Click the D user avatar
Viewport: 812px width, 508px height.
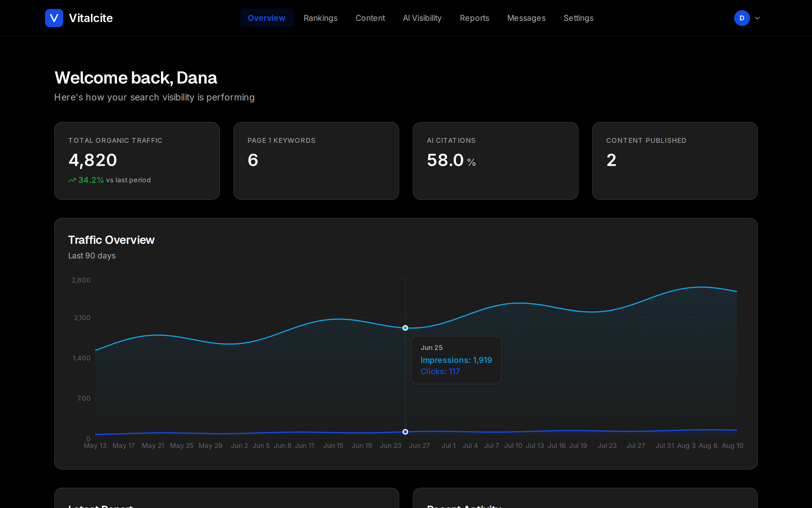coord(742,18)
